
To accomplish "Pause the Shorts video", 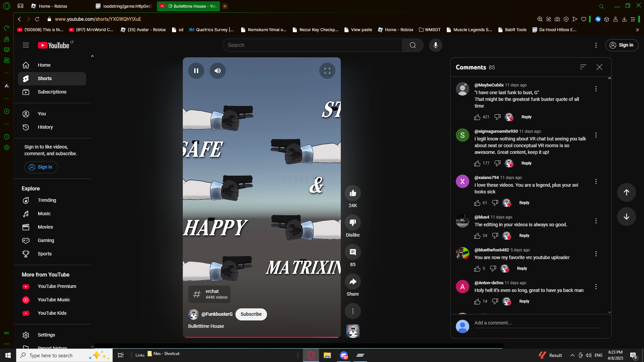I will tap(196, 71).
